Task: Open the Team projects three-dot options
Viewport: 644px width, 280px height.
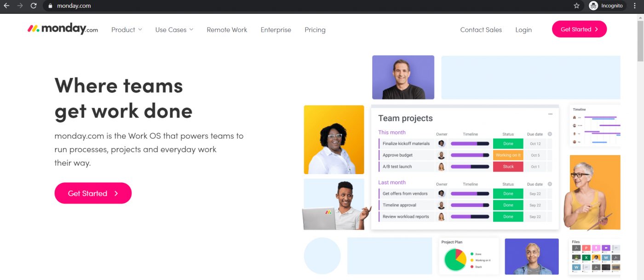Action: tap(550, 114)
